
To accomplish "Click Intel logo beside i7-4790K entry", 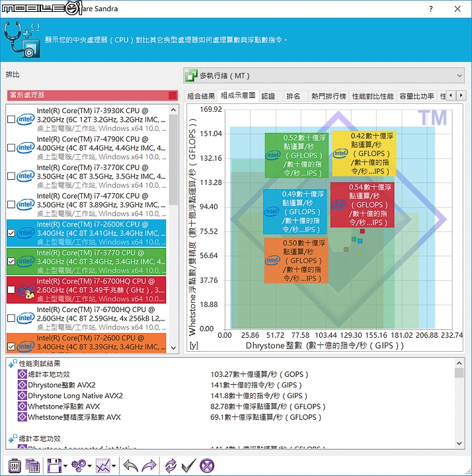I will point(26,147).
